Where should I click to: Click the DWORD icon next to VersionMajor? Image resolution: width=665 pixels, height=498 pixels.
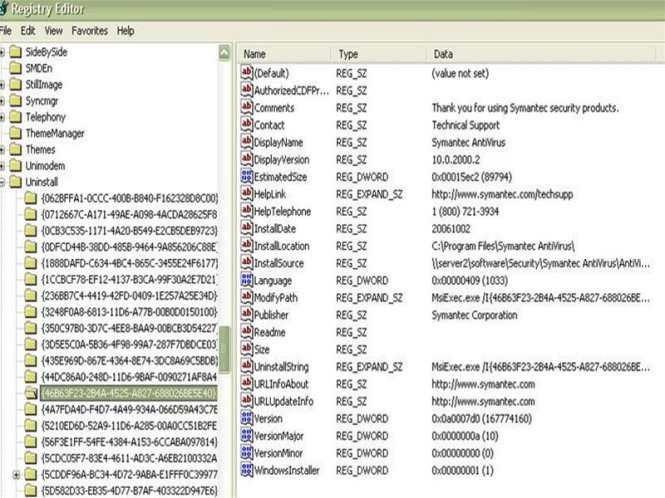(x=246, y=436)
